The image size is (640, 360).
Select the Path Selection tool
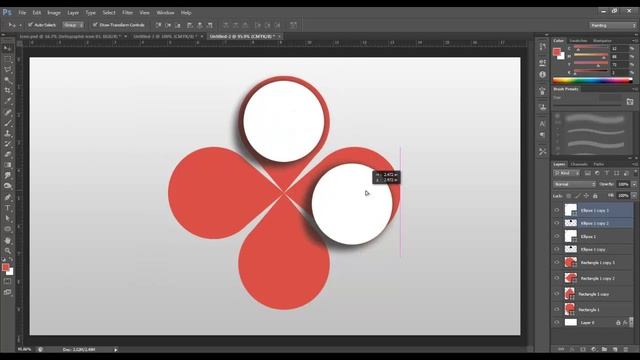[x=7, y=218]
